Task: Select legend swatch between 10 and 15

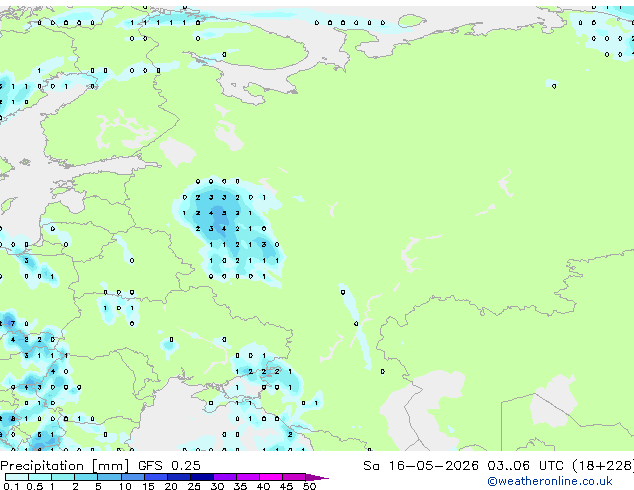Action: coord(133,477)
